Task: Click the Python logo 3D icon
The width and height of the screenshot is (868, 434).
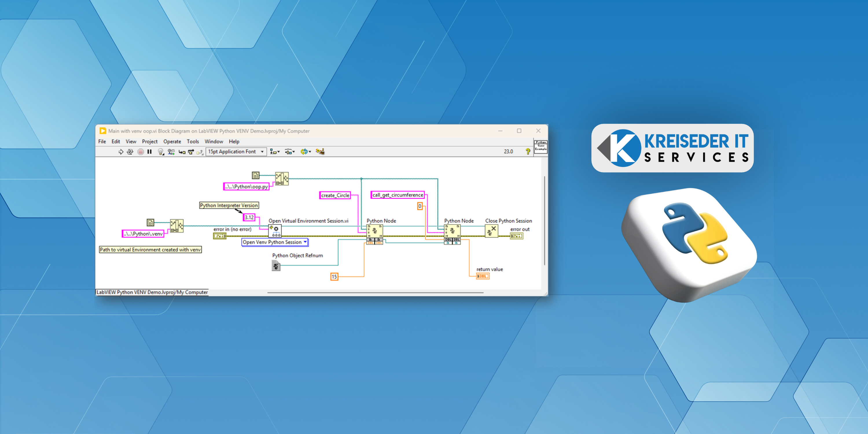Action: point(689,245)
